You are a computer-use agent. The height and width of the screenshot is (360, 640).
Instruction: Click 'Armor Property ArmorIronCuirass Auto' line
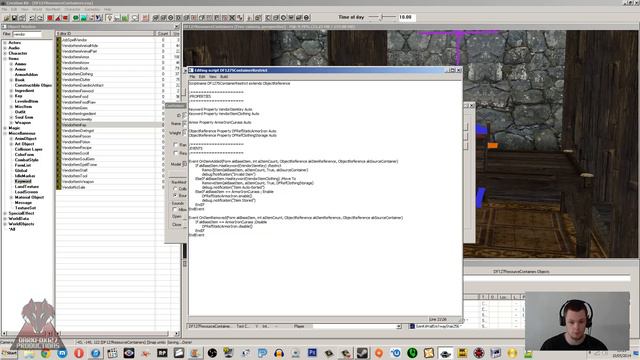pos(220,122)
